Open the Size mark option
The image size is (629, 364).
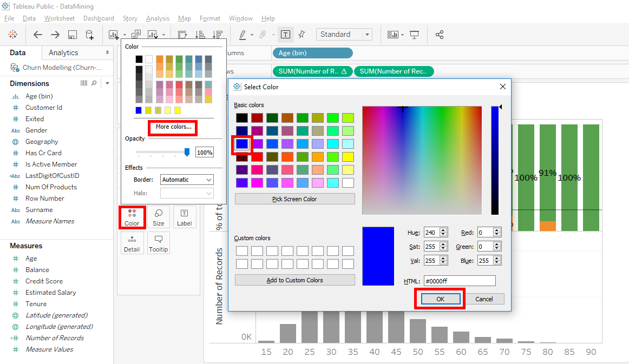(x=158, y=217)
